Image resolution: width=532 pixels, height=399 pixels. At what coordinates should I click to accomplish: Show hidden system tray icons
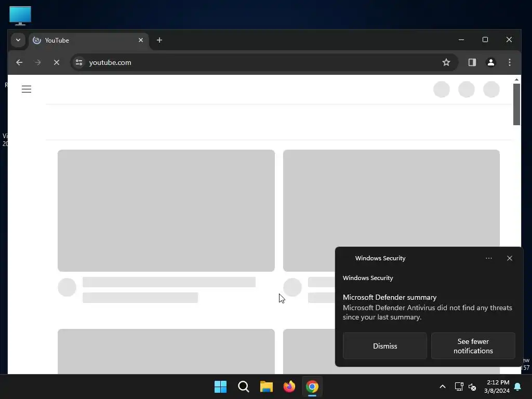443,387
